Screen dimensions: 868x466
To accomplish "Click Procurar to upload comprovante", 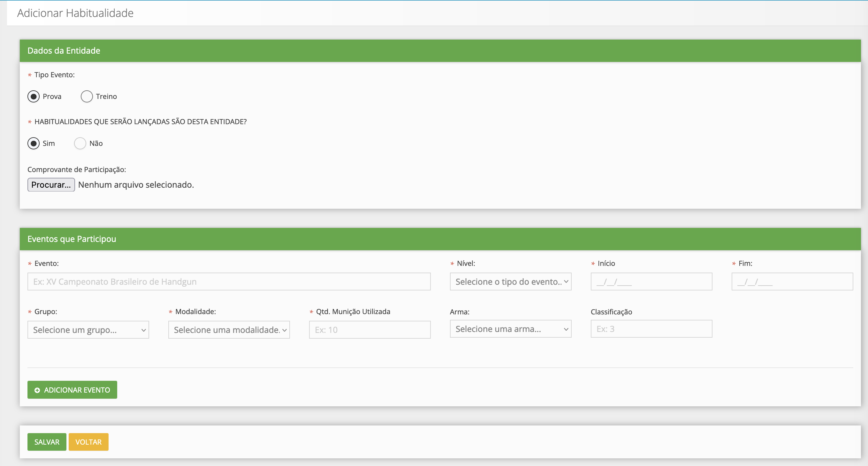I will click(51, 185).
